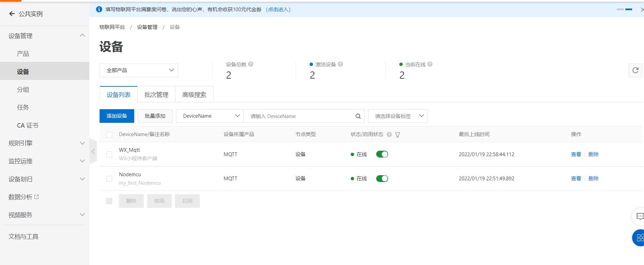Click the disabled bottom 删除 batch button
Viewport: 644px width, 265px height.
click(131, 201)
